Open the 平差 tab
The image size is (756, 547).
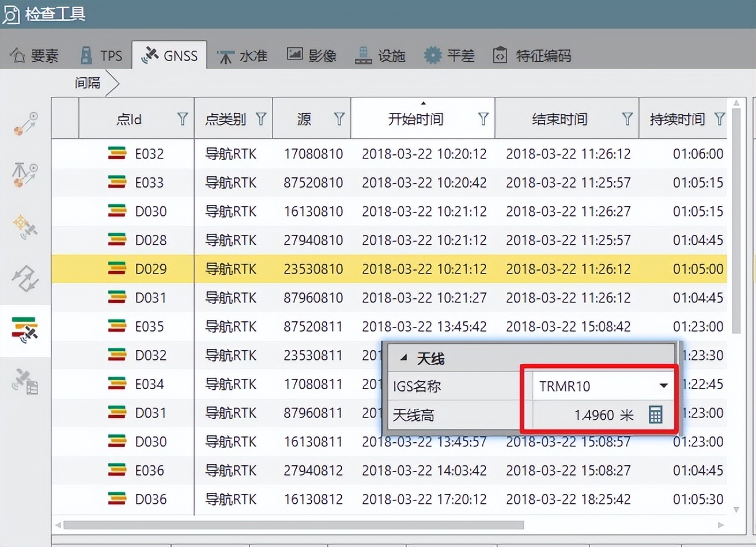coord(449,55)
